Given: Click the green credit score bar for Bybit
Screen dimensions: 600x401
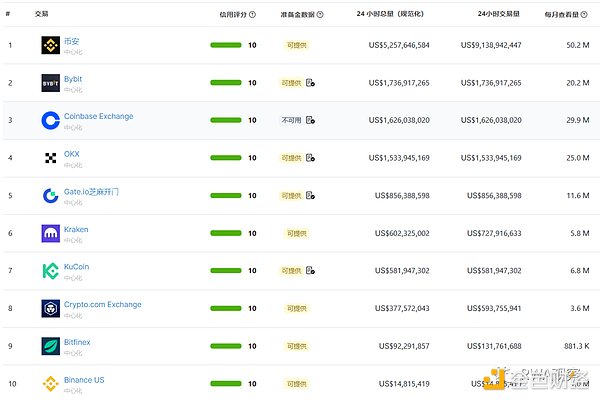Looking at the screenshot, I should pos(225,83).
